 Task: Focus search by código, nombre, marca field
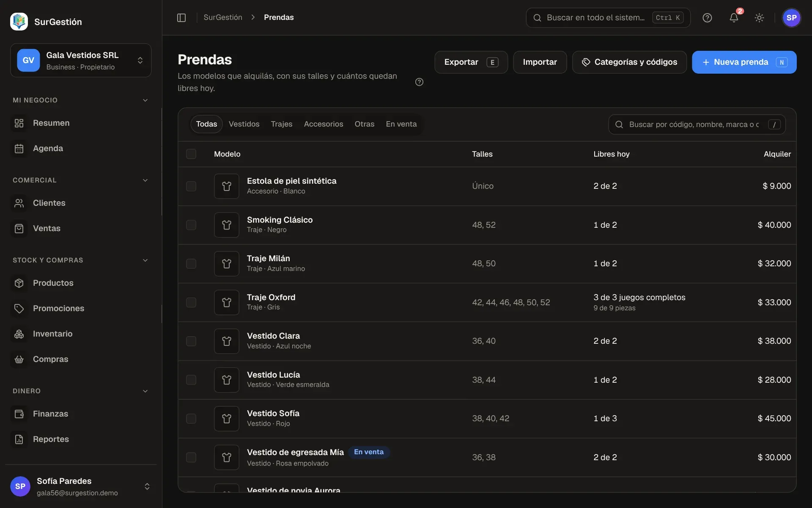(x=697, y=124)
